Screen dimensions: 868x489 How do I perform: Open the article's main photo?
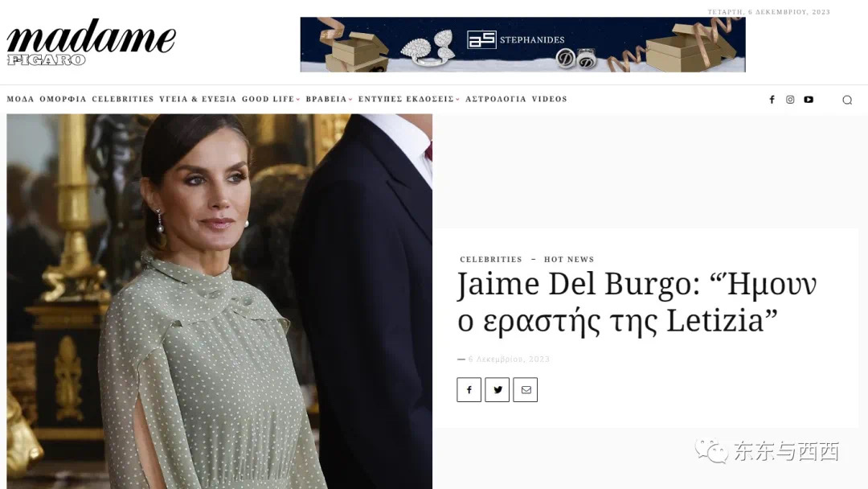pyautogui.click(x=219, y=302)
